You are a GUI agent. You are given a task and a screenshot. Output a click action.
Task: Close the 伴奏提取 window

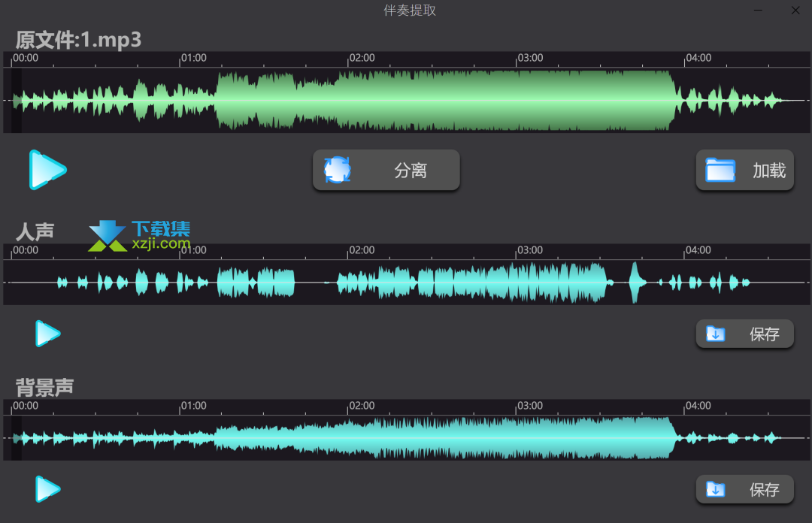pos(795,11)
